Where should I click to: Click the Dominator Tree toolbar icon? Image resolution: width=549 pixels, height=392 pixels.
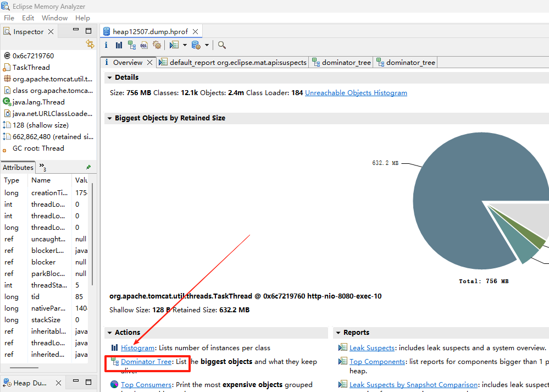132,45
